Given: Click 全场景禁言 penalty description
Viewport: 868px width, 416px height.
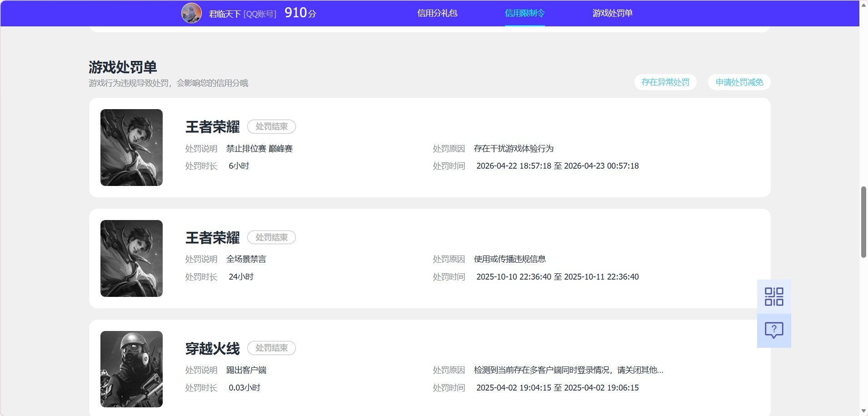Looking at the screenshot, I should [246, 259].
